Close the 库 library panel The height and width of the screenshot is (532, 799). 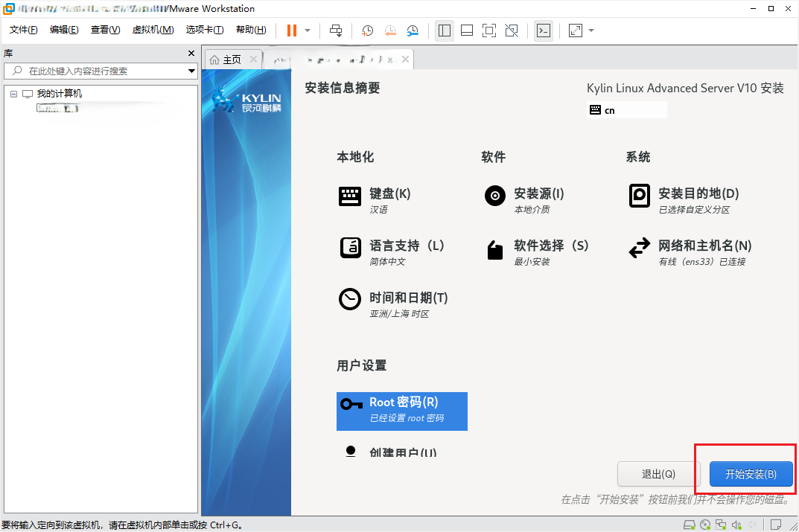click(191, 53)
